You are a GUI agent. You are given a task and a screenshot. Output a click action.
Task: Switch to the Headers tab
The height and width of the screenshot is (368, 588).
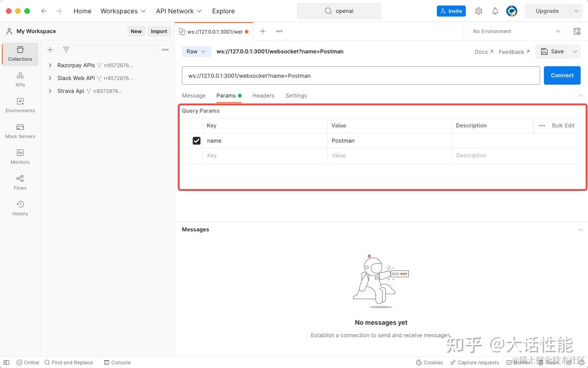pyautogui.click(x=263, y=95)
